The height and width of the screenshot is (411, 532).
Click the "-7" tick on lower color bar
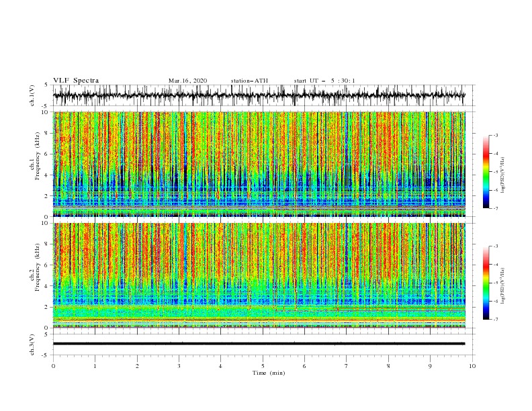click(x=496, y=320)
